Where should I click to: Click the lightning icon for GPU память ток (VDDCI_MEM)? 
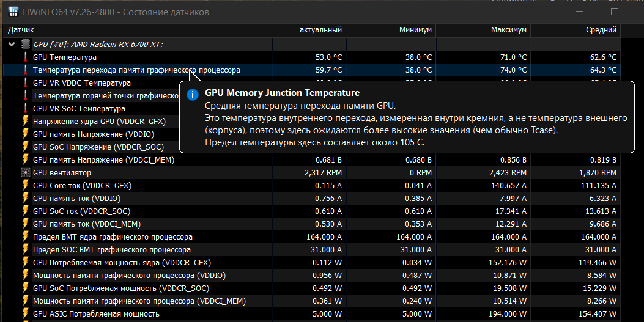point(26,224)
